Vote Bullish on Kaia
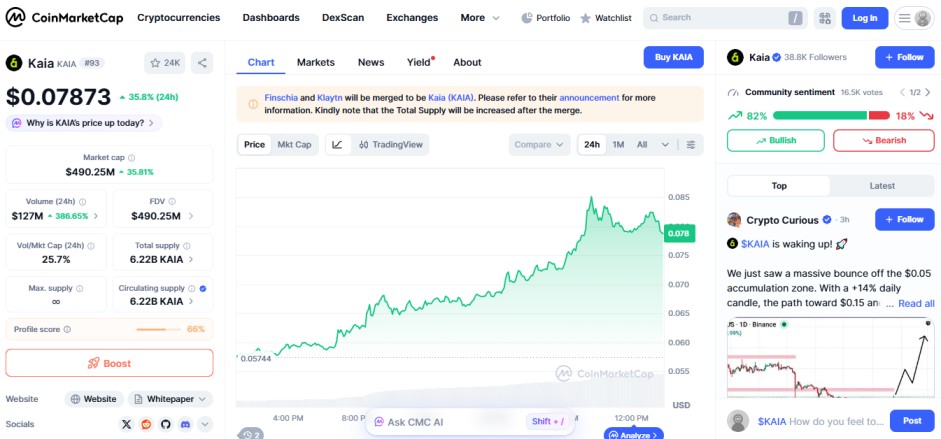The width and height of the screenshot is (941, 439). click(775, 140)
